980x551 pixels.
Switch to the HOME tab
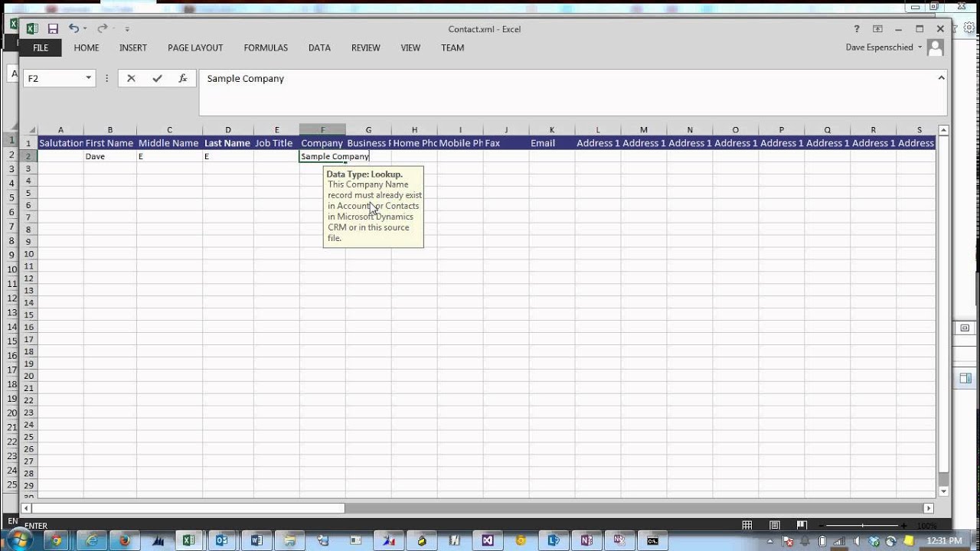[x=87, y=47]
